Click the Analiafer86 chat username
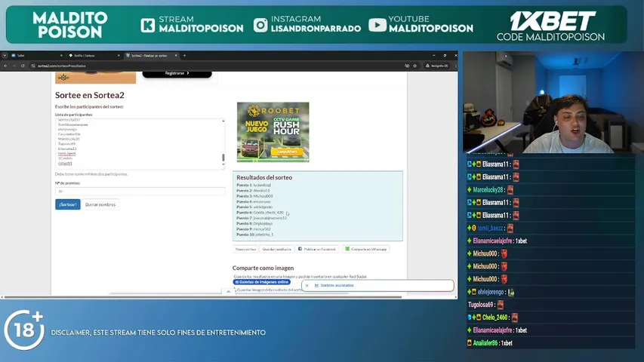644x362 pixels. (x=485, y=342)
